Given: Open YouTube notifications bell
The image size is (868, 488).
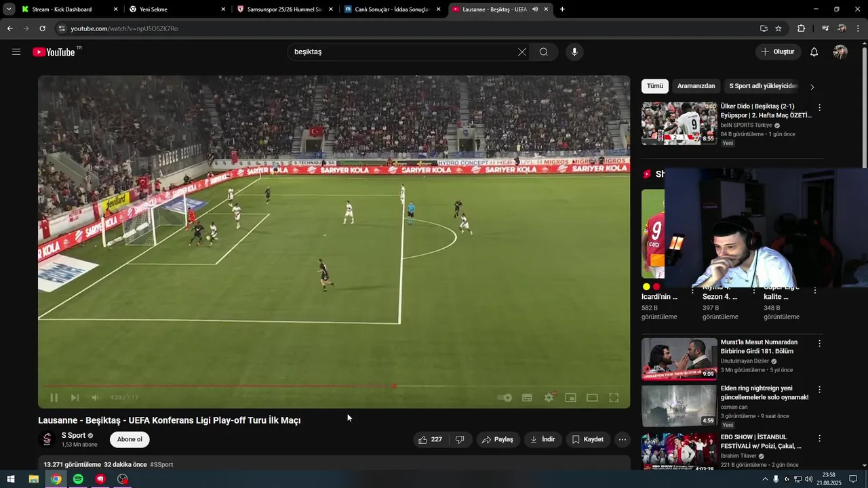Looking at the screenshot, I should 814,52.
